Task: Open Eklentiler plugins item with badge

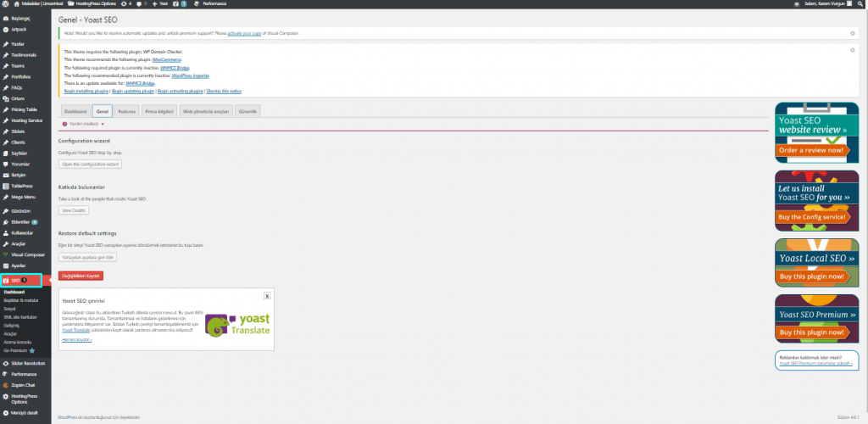Action: (25, 222)
